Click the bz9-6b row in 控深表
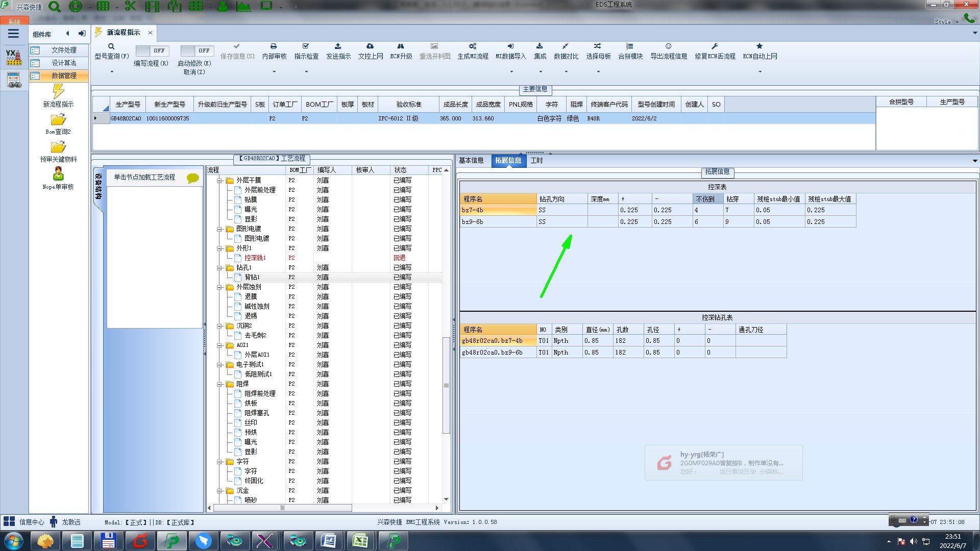Screen dimensions: 980x551 [x=658, y=222]
